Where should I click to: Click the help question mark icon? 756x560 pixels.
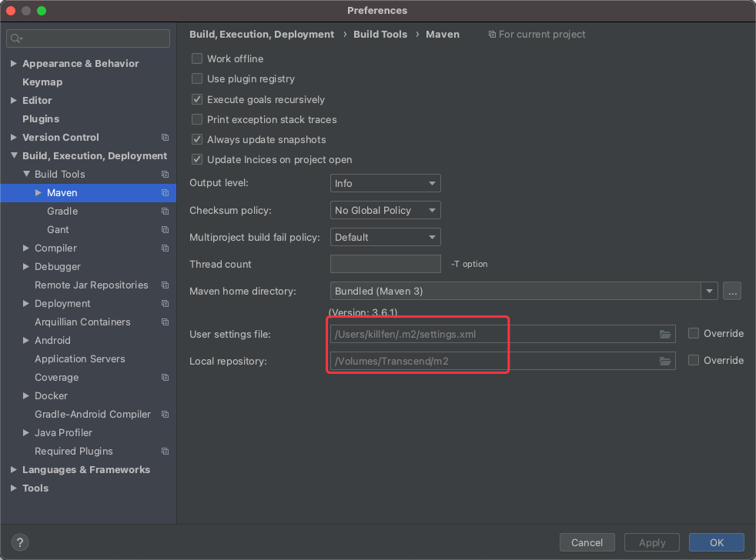coord(20,542)
